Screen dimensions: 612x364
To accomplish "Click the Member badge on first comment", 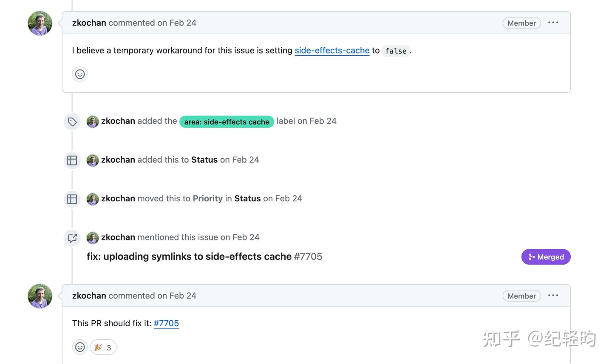I will point(521,23).
